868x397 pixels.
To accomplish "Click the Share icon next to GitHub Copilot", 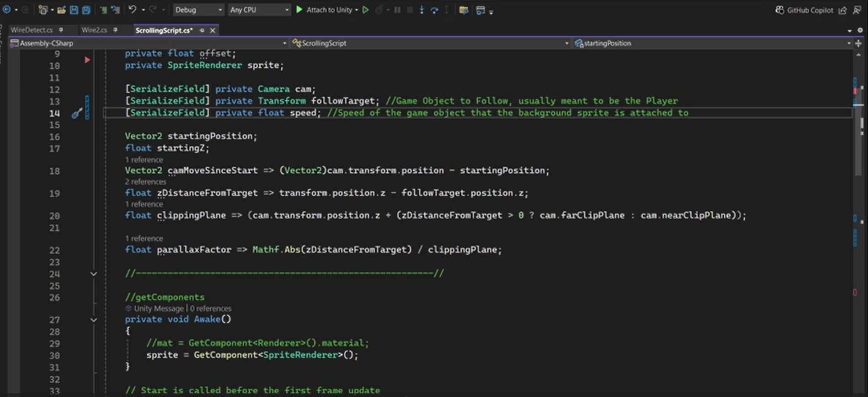I will point(843,10).
